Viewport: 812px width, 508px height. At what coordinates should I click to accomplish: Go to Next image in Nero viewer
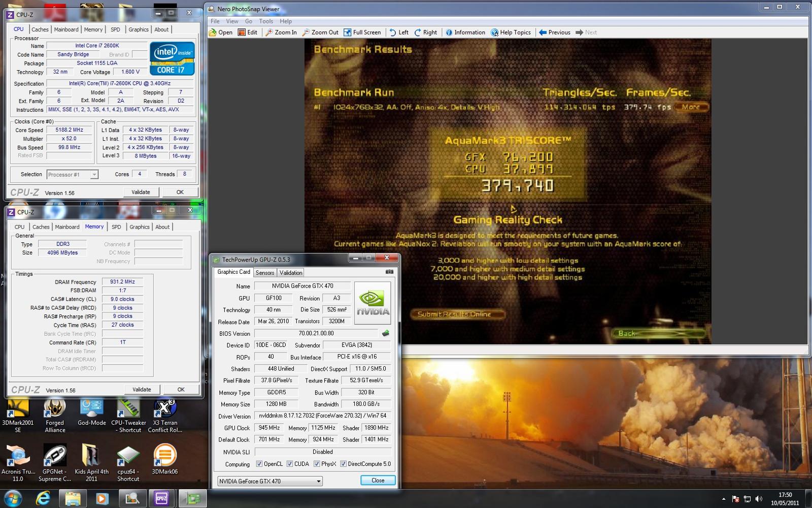586,33
